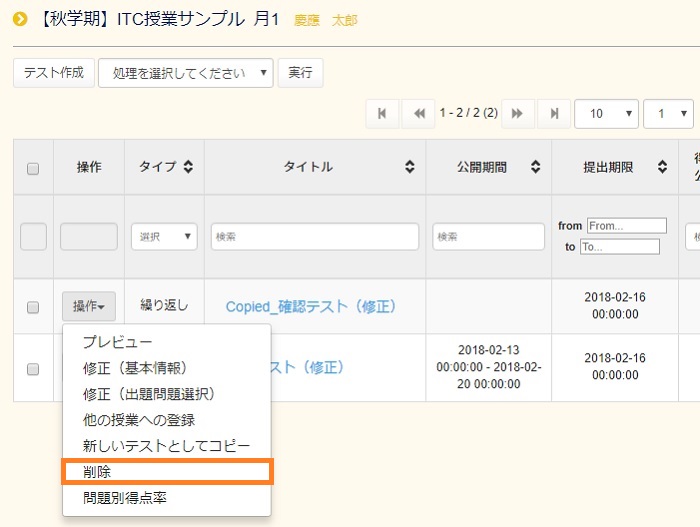Viewport: 700px width, 527px height.
Task: Go to first page pagination icon
Action: 382,114
